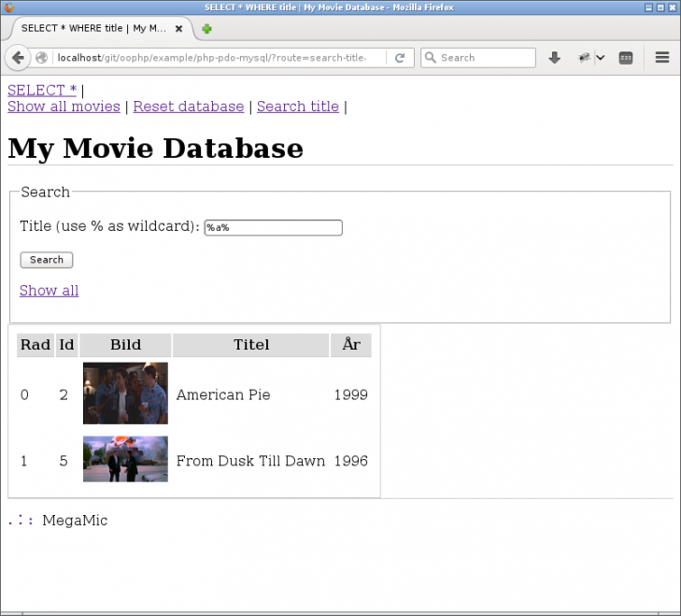The width and height of the screenshot is (681, 616).
Task: Follow the Search title link
Action: (297, 107)
